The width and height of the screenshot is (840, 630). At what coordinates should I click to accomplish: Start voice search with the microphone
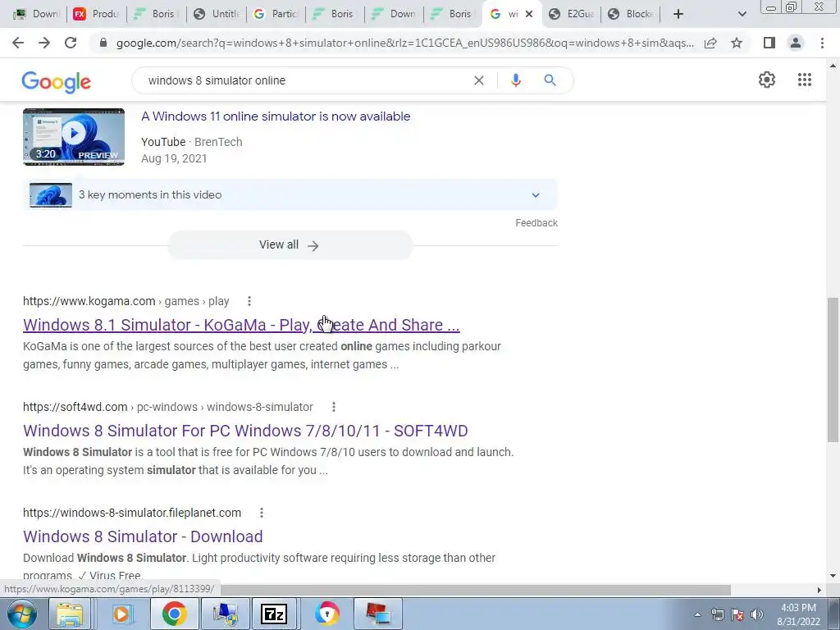tap(515, 80)
